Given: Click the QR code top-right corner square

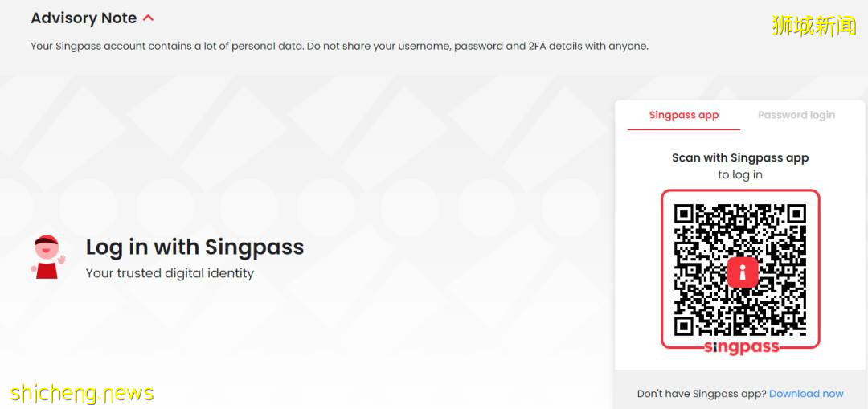Looking at the screenshot, I should click(x=796, y=214).
